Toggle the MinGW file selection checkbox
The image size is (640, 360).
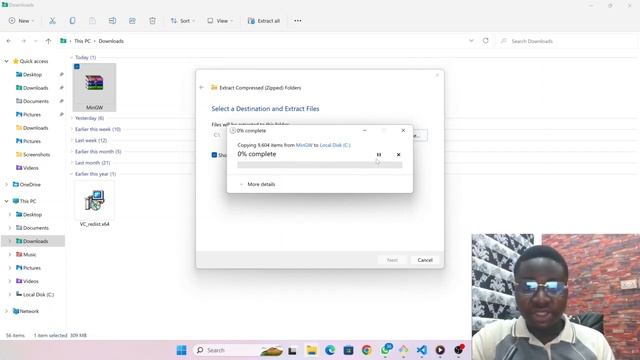point(77,67)
